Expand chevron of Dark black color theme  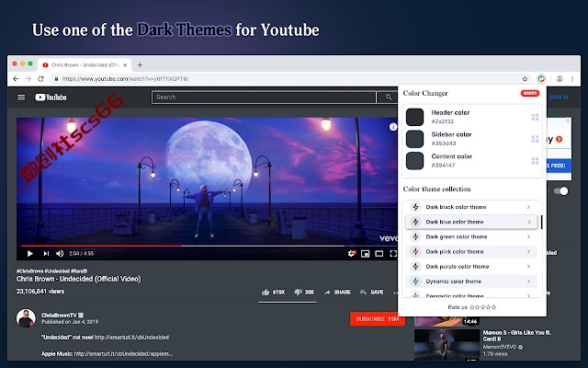[528, 207]
